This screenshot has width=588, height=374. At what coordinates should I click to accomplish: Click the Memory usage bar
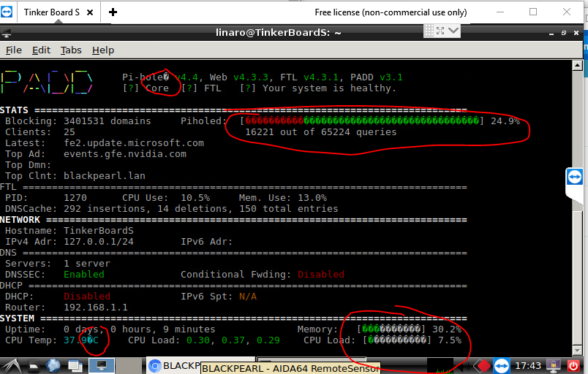pos(391,329)
